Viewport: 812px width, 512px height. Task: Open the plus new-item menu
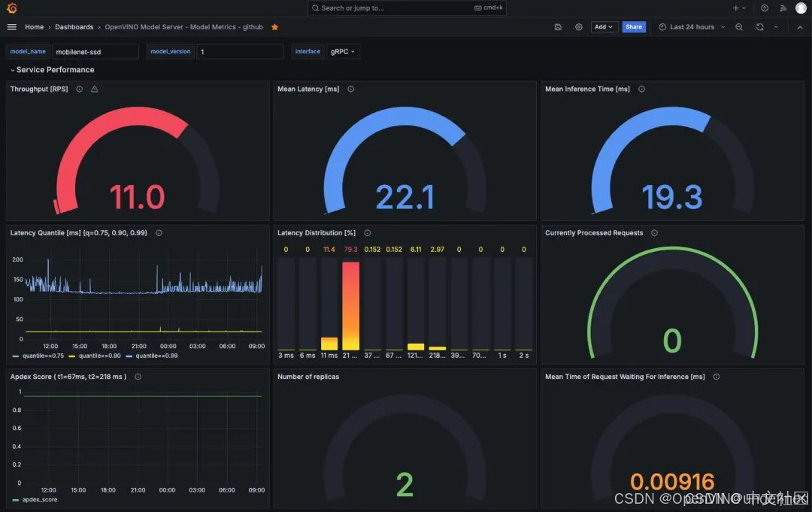(739, 8)
